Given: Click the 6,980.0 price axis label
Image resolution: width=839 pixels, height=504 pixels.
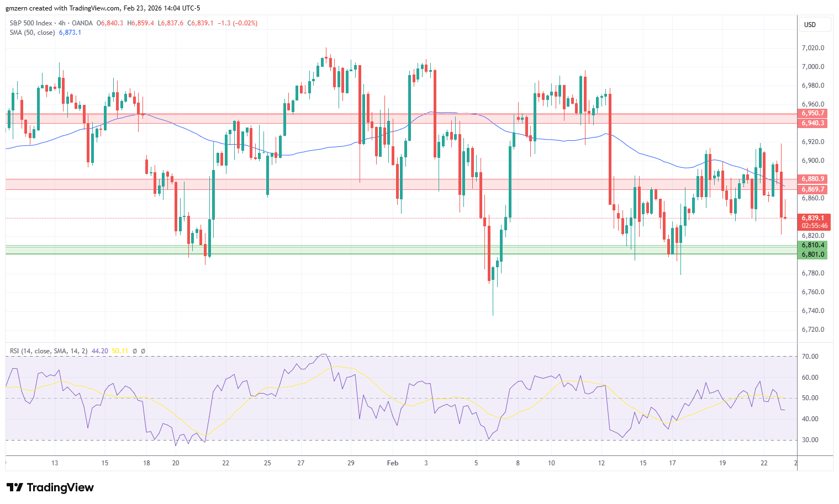Looking at the screenshot, I should [x=813, y=86].
